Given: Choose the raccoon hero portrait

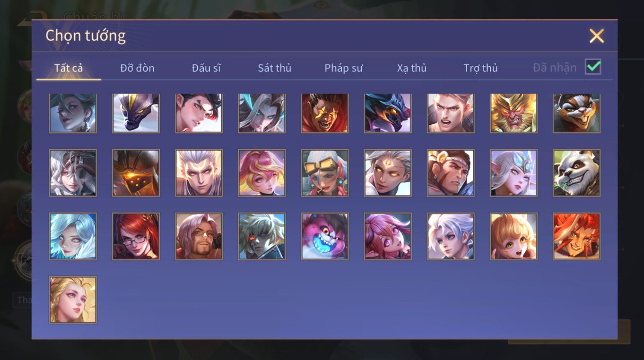Looking at the screenshot, I should point(577,113).
